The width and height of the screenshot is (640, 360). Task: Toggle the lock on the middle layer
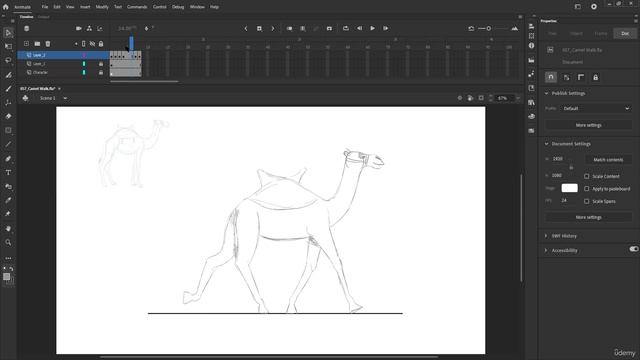coord(101,64)
